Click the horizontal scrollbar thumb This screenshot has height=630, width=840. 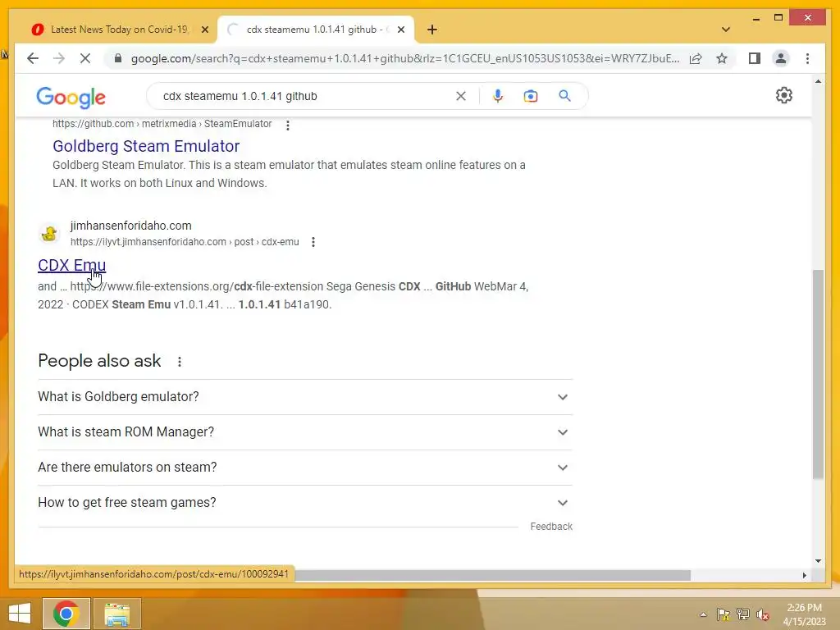pos(492,575)
